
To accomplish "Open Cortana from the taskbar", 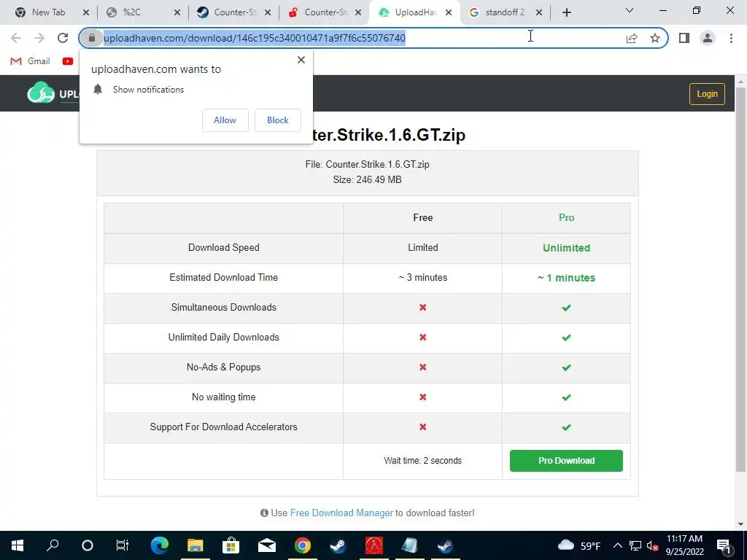I will pyautogui.click(x=88, y=545).
